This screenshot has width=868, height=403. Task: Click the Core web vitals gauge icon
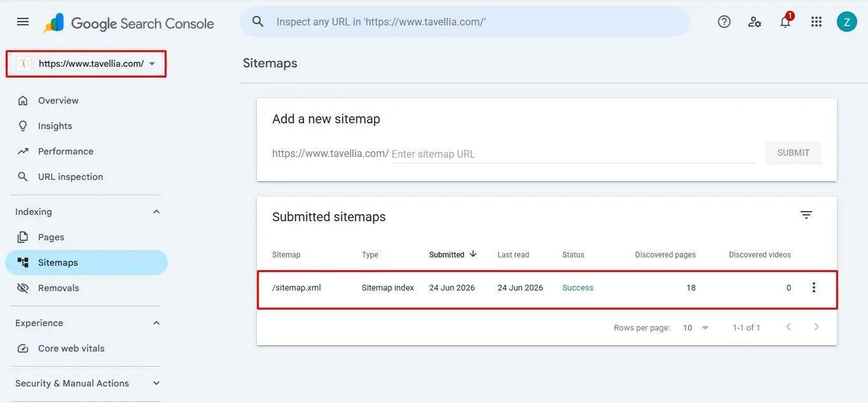tap(23, 348)
